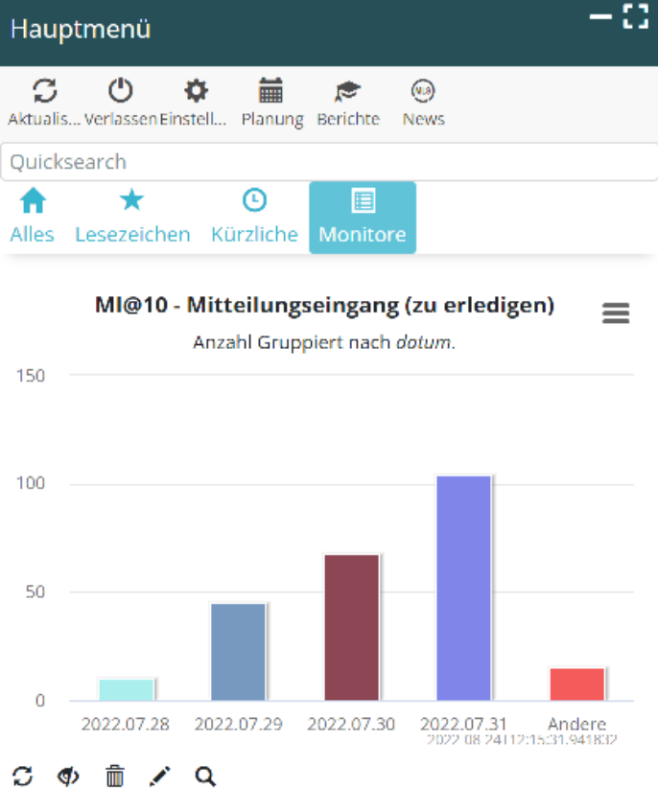Expand the chart hamburger context menu
Viewport: 658px width, 812px height.
[616, 313]
